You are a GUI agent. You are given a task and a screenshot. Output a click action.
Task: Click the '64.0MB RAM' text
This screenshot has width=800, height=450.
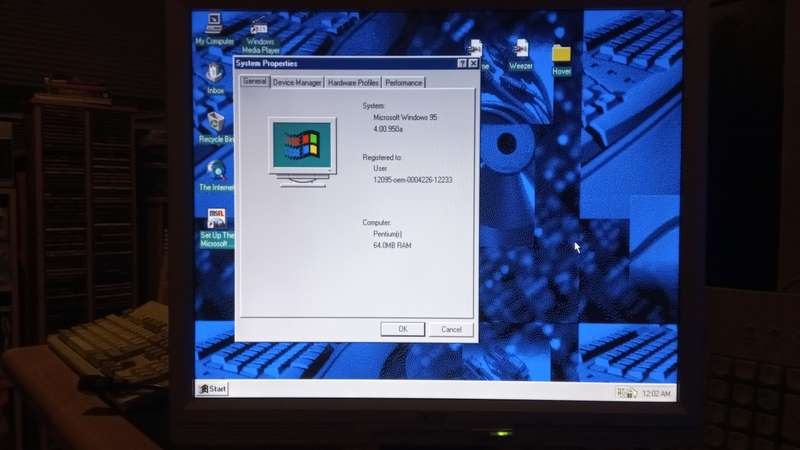[392, 245]
